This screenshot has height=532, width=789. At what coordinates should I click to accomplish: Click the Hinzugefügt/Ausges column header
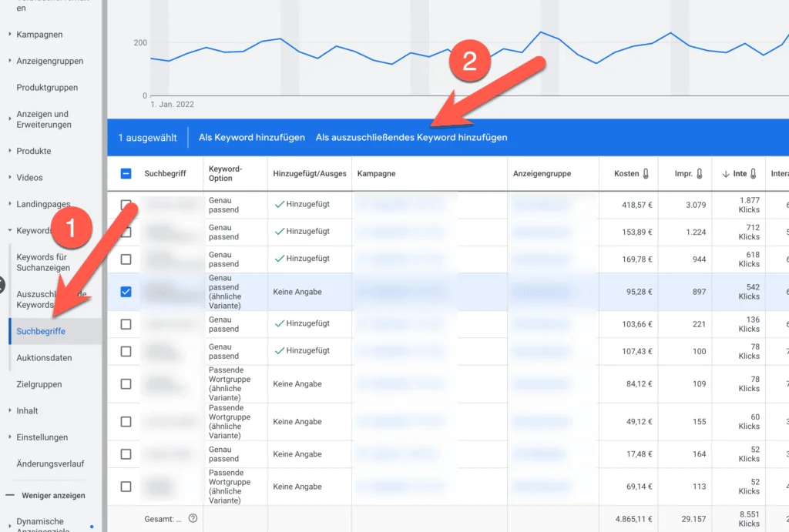[x=310, y=173]
